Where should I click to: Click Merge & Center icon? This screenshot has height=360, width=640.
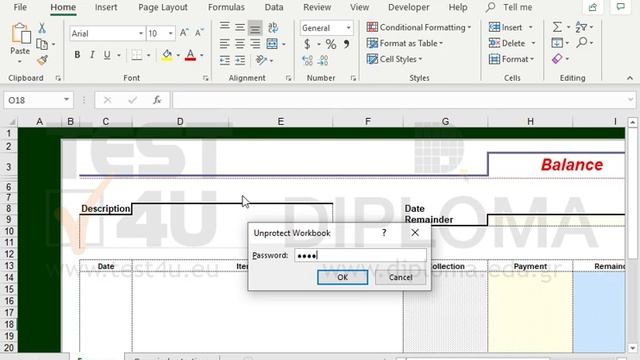click(x=272, y=44)
